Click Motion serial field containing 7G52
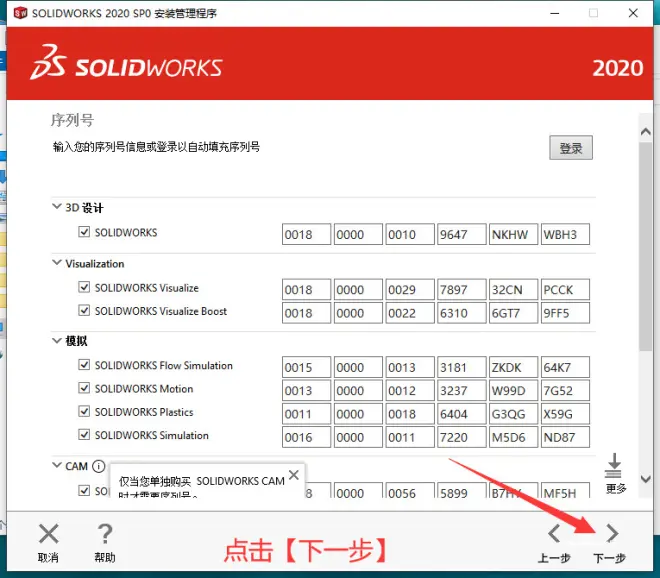The image size is (660, 578). click(565, 390)
